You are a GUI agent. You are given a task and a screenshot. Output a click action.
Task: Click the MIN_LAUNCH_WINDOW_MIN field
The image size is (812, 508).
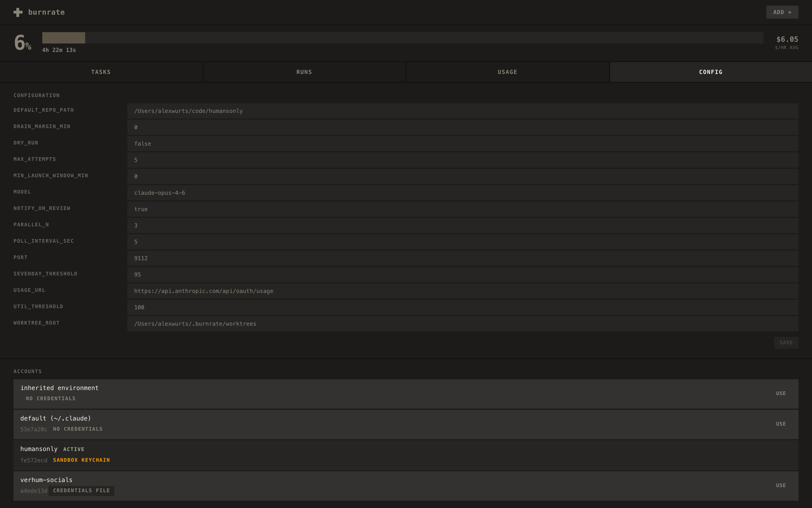[463, 176]
